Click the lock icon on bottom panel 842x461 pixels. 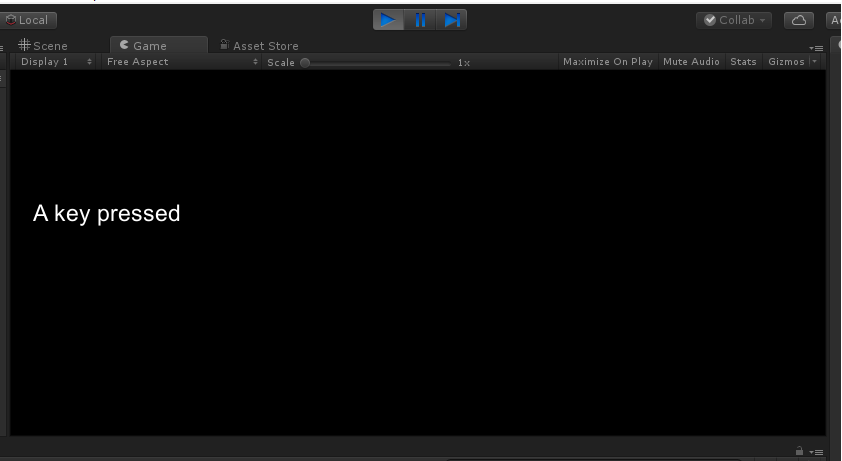pyautogui.click(x=800, y=451)
